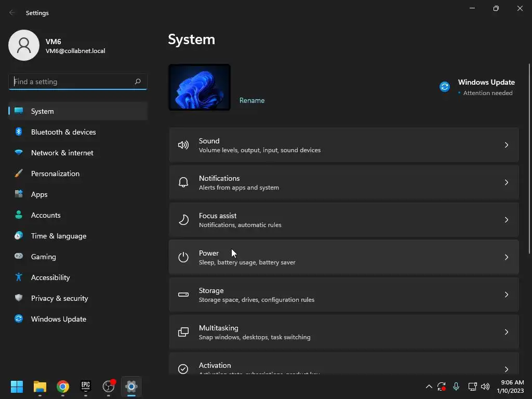Click the Network wifi icon in the sidebar
This screenshot has width=532, height=399.
click(19, 152)
